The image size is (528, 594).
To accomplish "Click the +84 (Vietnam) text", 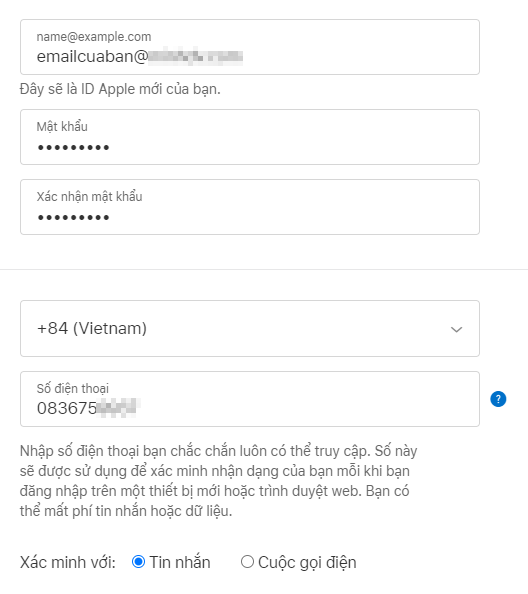I will click(92, 328).
